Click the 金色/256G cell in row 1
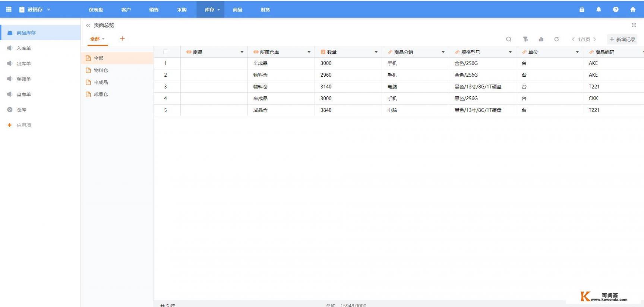644x307 pixels. tap(482, 63)
